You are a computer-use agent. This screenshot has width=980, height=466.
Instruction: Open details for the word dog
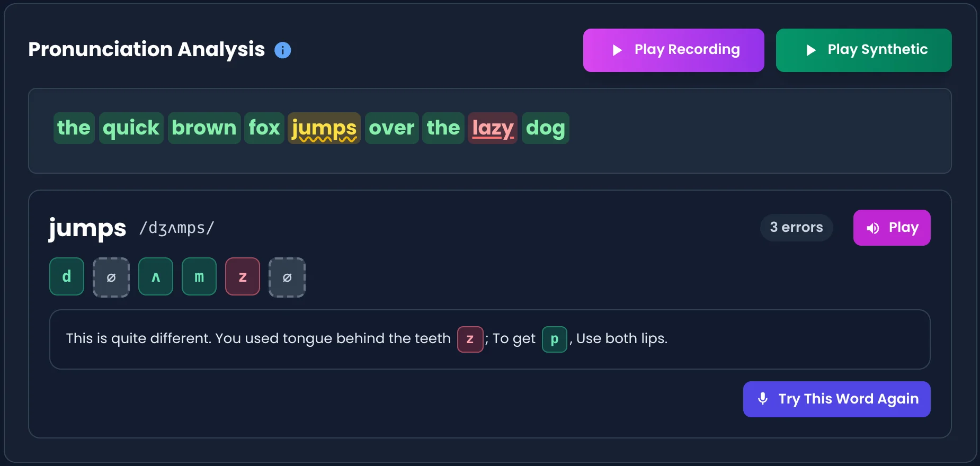pos(545,128)
